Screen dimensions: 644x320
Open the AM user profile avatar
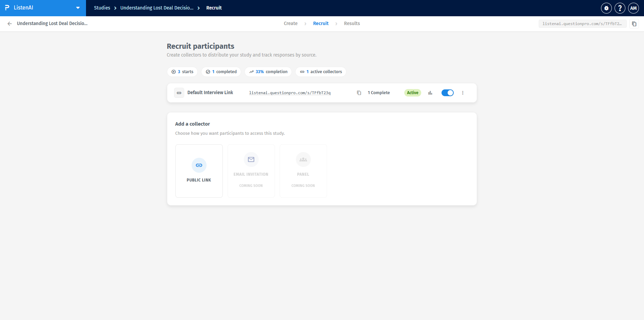tap(634, 8)
